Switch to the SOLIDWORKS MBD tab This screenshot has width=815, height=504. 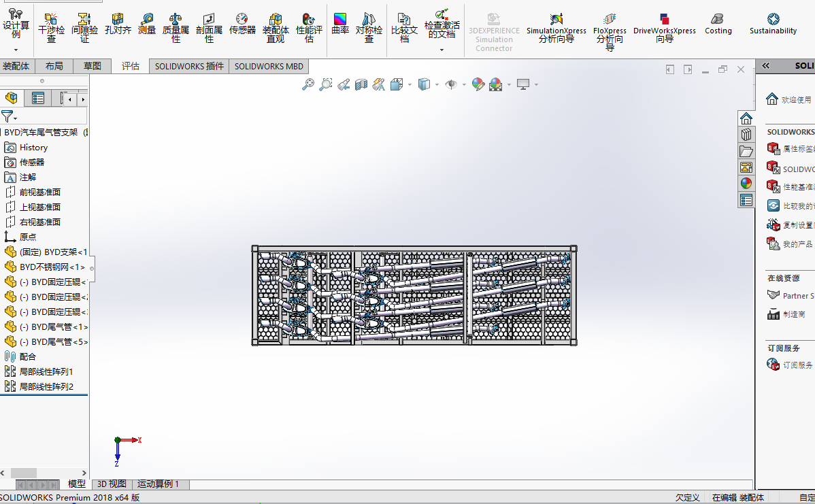point(269,66)
